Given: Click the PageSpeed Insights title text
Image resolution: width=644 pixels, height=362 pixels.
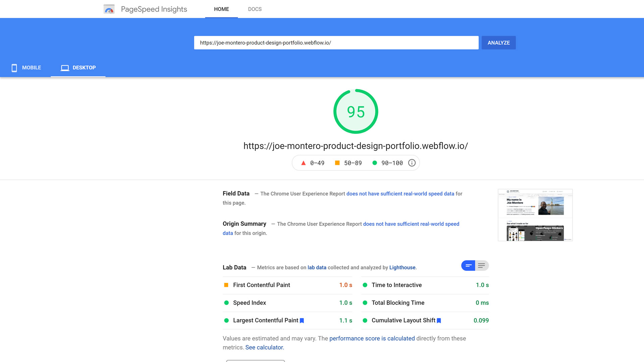Looking at the screenshot, I should pos(154,9).
